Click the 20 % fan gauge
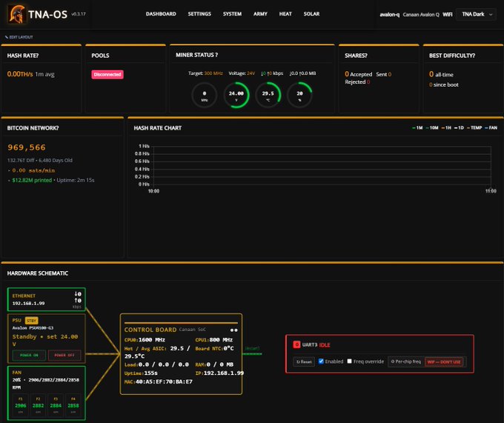Viewport: 504px width, 423px height. pos(299,95)
